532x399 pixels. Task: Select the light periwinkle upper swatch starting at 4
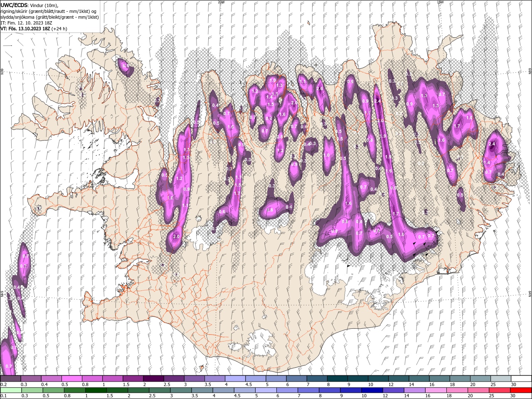tap(235, 379)
